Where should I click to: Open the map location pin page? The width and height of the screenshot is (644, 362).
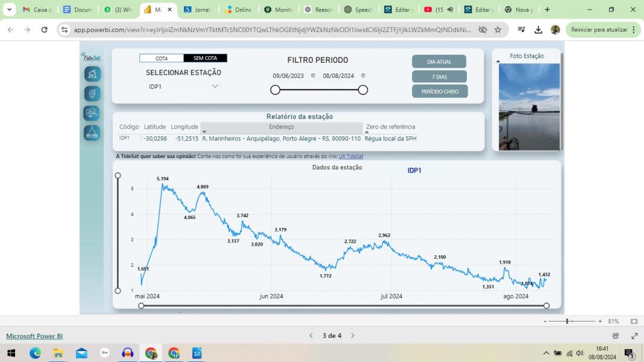click(x=92, y=94)
